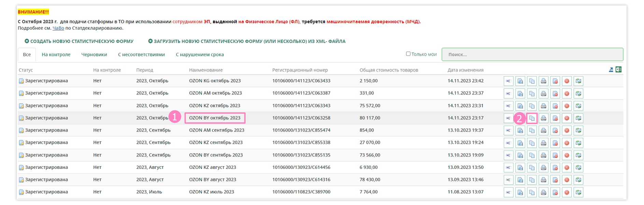
Task: Open the 'Черновики' tab
Action: 94,55
